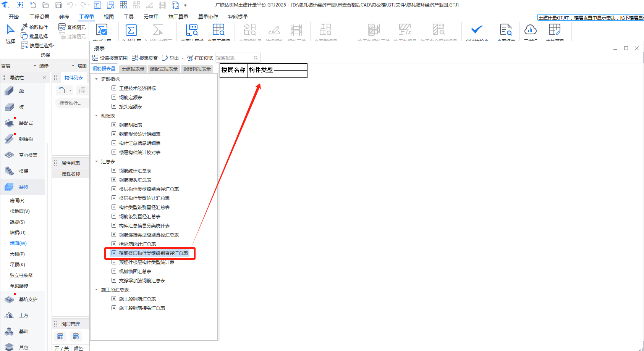
Task: Collapse the 明细表 tree group
Action: click(97, 116)
